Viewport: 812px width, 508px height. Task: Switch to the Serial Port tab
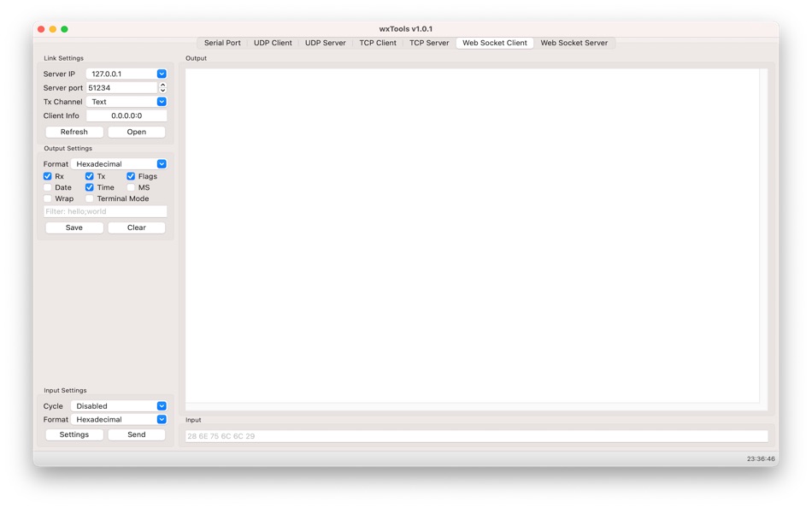click(221, 42)
